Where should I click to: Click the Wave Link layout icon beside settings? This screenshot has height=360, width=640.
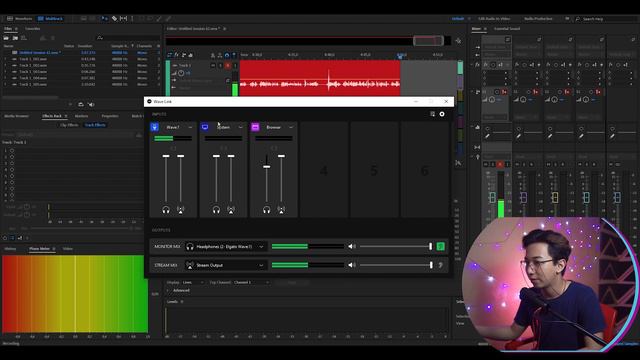pyautogui.click(x=432, y=114)
